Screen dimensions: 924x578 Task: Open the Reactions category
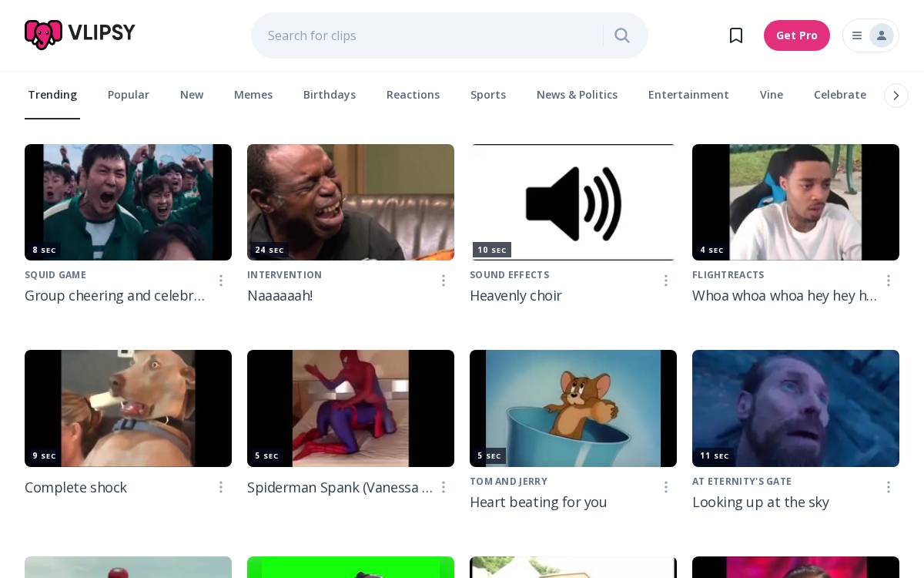coord(413,95)
